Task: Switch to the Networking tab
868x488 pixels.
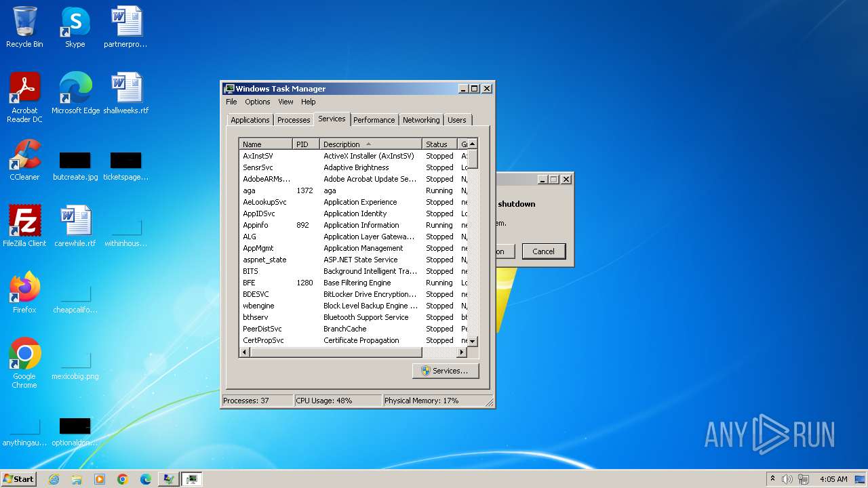Action: (421, 120)
